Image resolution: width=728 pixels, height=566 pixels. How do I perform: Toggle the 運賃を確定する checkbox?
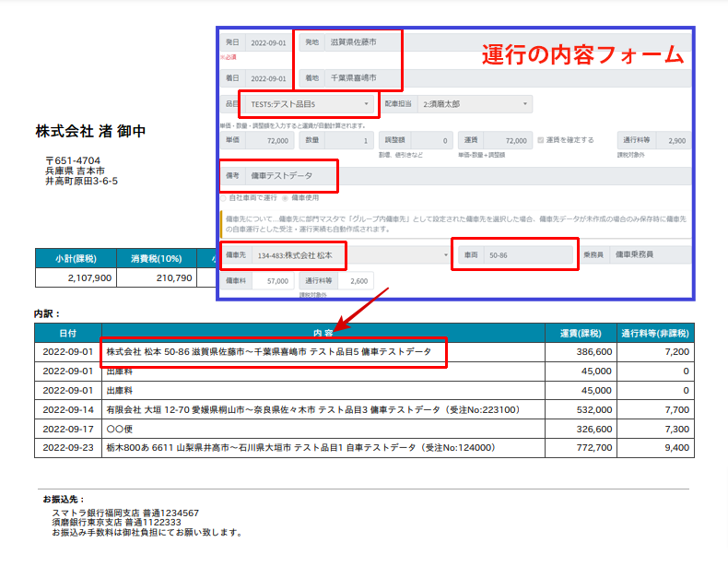[540, 140]
